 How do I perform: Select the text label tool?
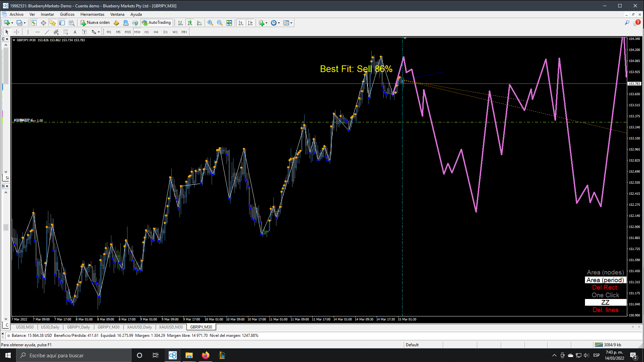pos(84,32)
